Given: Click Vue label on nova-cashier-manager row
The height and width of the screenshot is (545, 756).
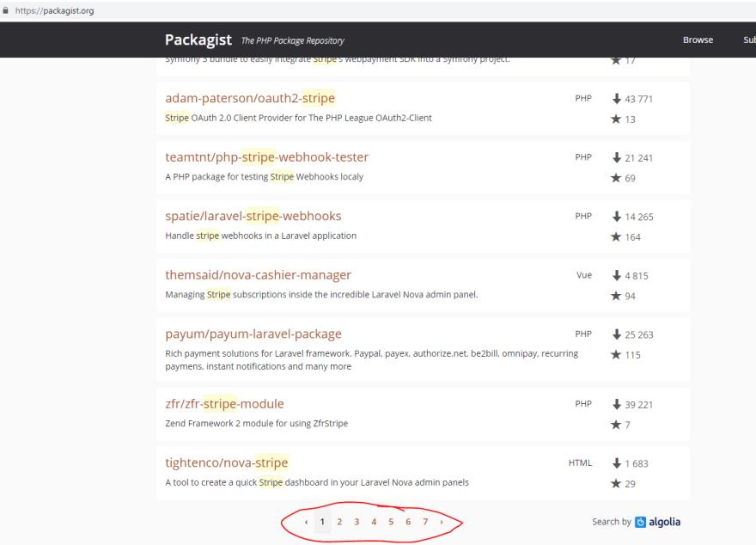Looking at the screenshot, I should point(584,275).
